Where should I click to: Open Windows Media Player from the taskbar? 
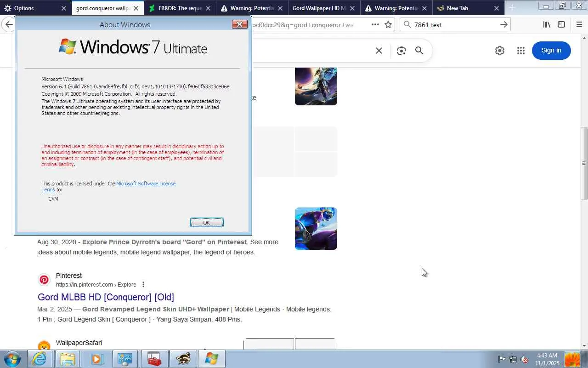click(96, 359)
